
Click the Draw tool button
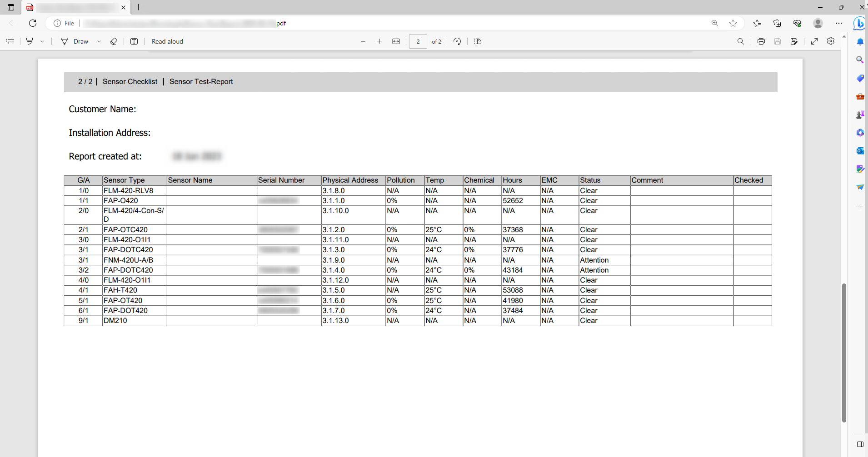point(75,41)
